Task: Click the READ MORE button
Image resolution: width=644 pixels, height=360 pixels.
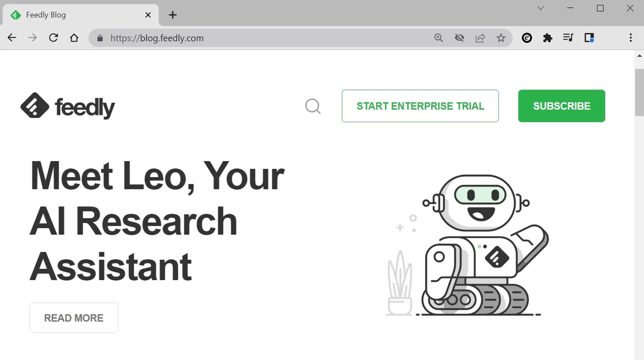Action: pos(73,318)
